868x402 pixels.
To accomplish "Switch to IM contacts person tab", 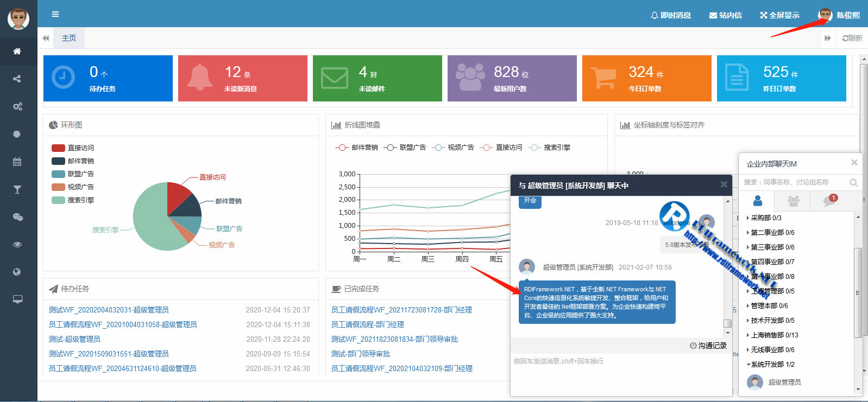I will 758,201.
